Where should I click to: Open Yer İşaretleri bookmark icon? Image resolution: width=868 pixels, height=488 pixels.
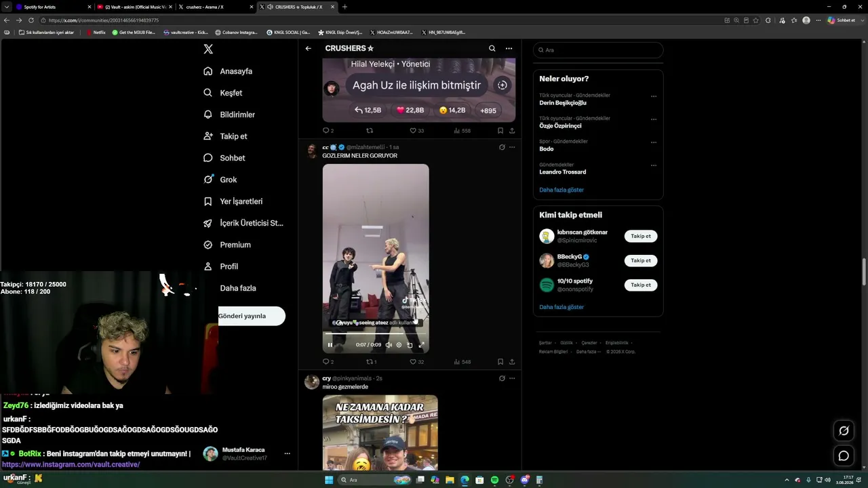coord(208,201)
